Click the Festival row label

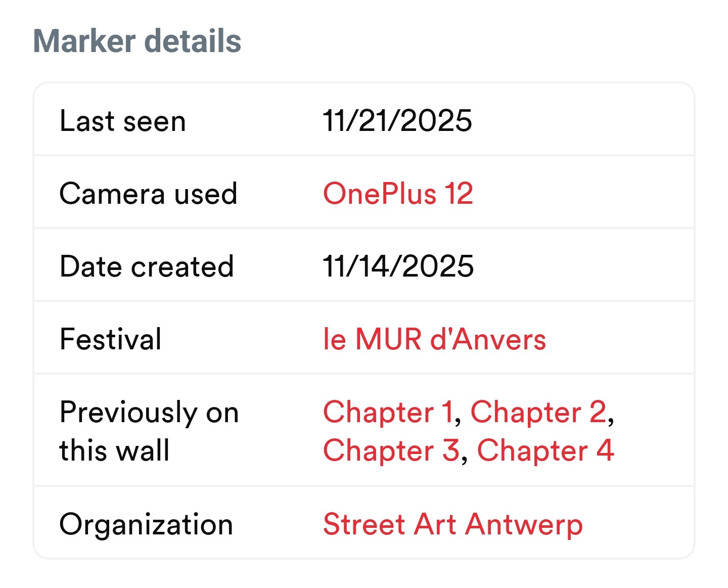click(x=111, y=339)
